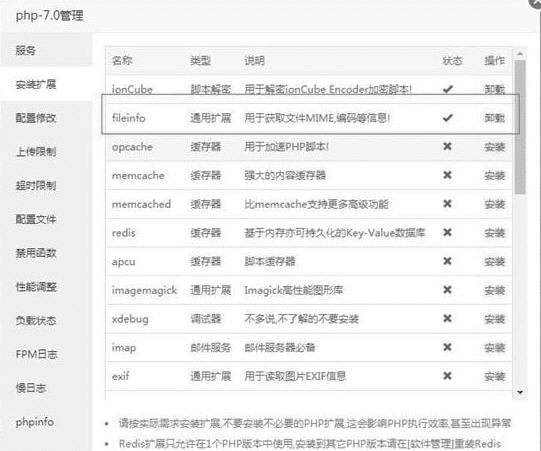Click the 说明 column header
541x451 pixels.
[255, 61]
